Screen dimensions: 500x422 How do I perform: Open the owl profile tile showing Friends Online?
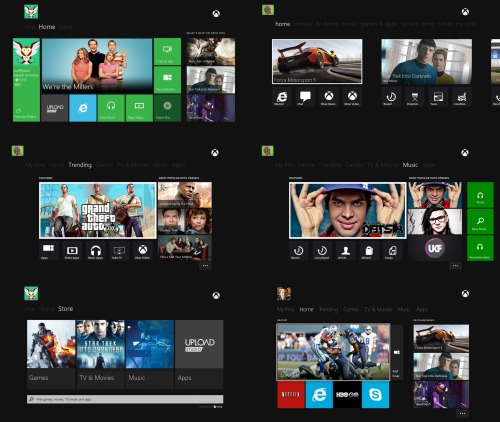[x=26, y=80]
